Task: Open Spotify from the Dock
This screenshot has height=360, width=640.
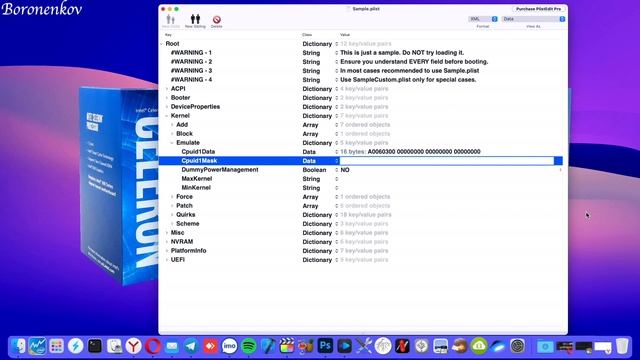Action: tap(249, 347)
